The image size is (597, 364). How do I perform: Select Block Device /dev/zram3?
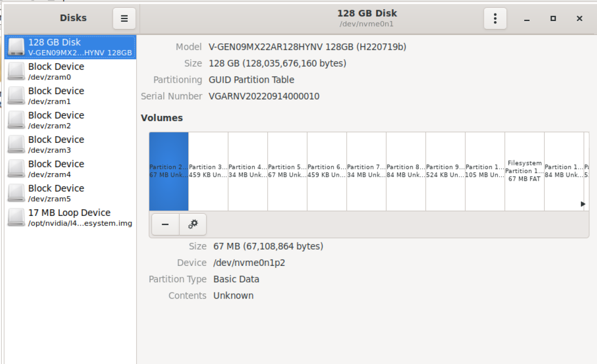[70, 144]
